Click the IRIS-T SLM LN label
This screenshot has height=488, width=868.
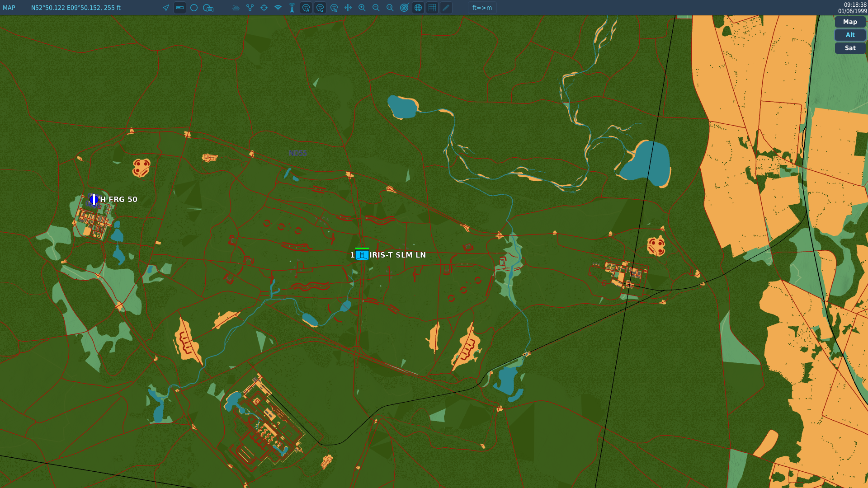[x=398, y=255]
